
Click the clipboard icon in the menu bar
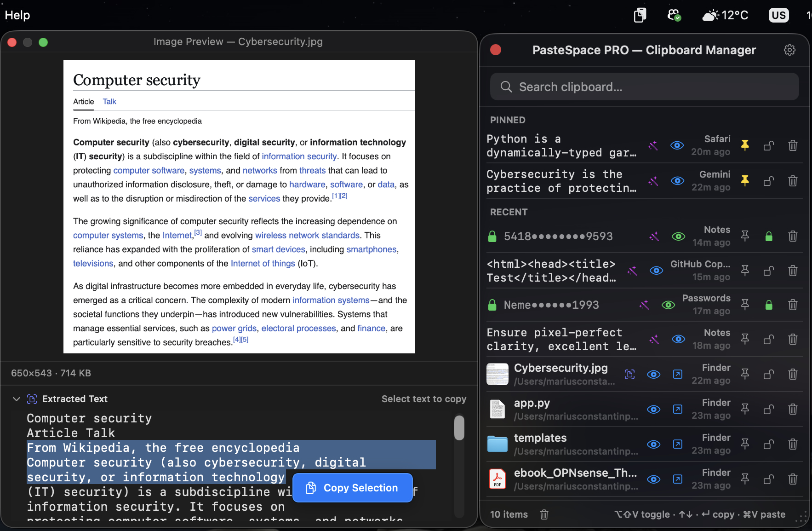639,15
